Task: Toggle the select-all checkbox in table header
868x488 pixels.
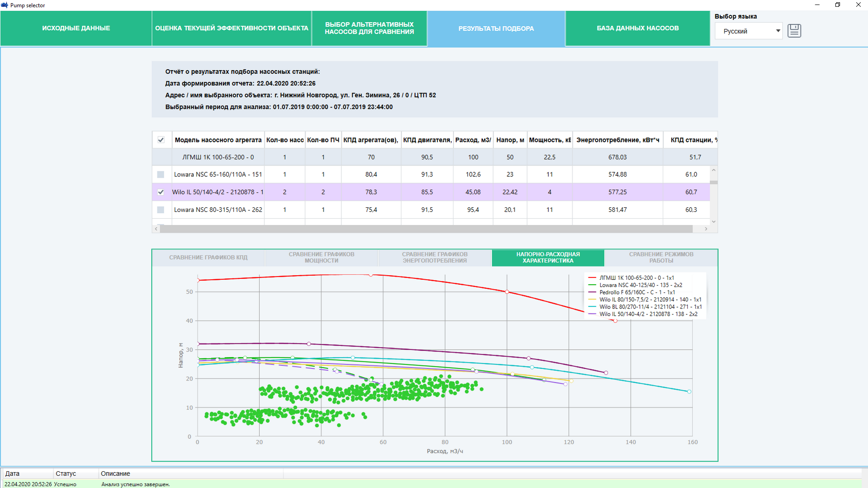Action: click(x=160, y=140)
